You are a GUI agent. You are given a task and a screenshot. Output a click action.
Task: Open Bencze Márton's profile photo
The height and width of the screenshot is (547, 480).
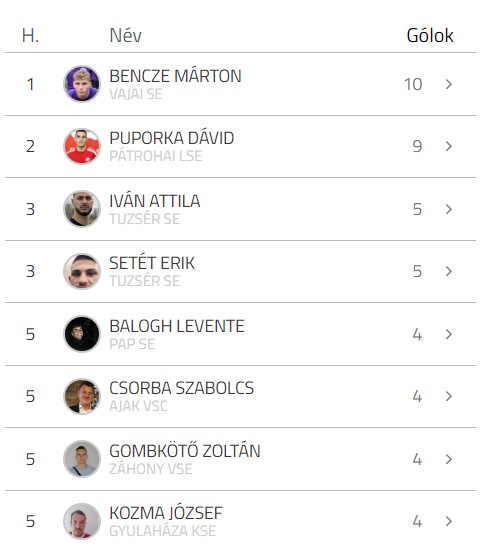(82, 84)
